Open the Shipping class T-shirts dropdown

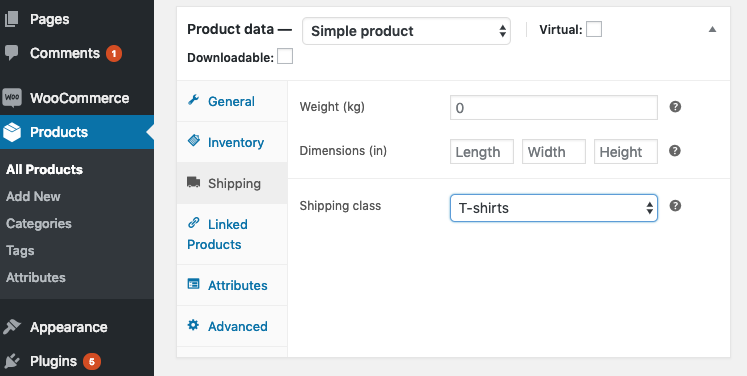click(x=554, y=208)
